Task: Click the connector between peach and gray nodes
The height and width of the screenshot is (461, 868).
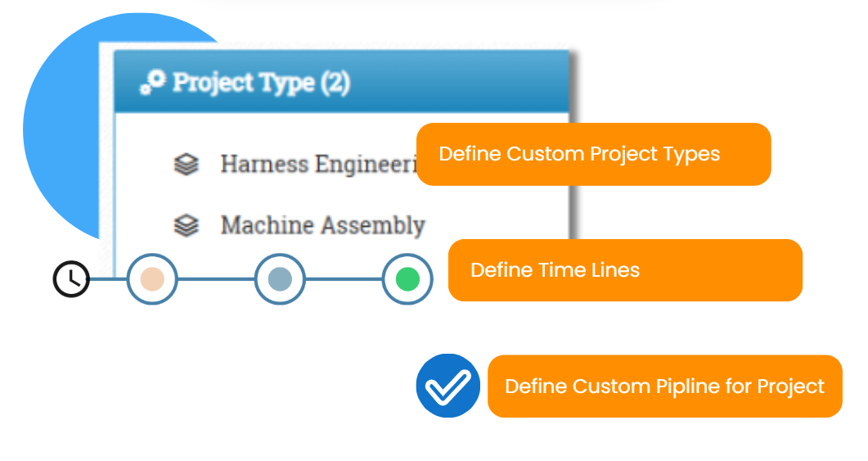Action: tap(217, 278)
